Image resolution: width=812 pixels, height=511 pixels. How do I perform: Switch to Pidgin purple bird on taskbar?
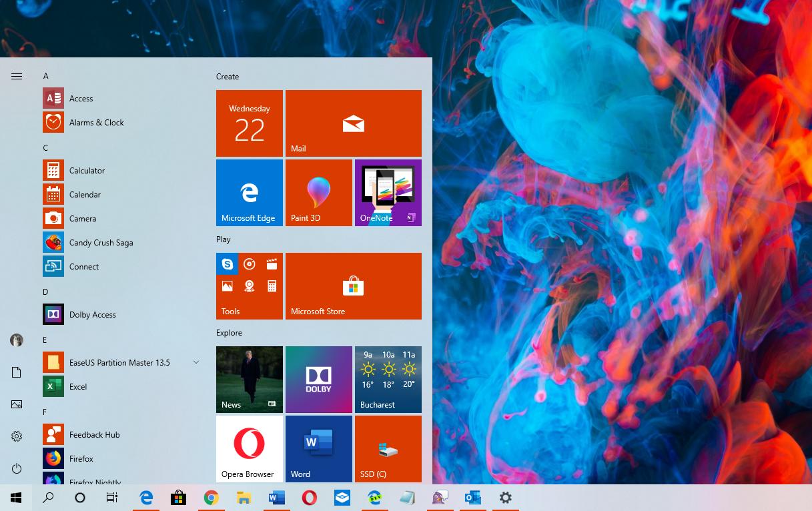coord(440,498)
